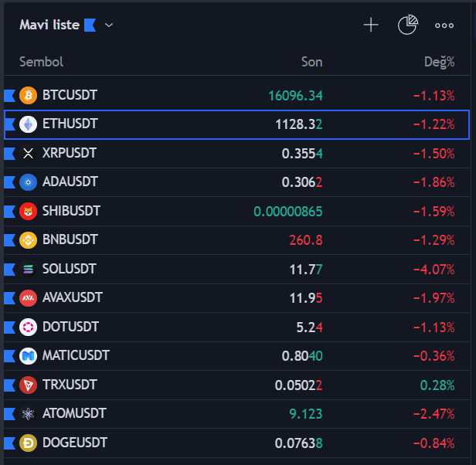Click the Bitcoin logo icon
Screen dimensions: 476x465
click(28, 96)
